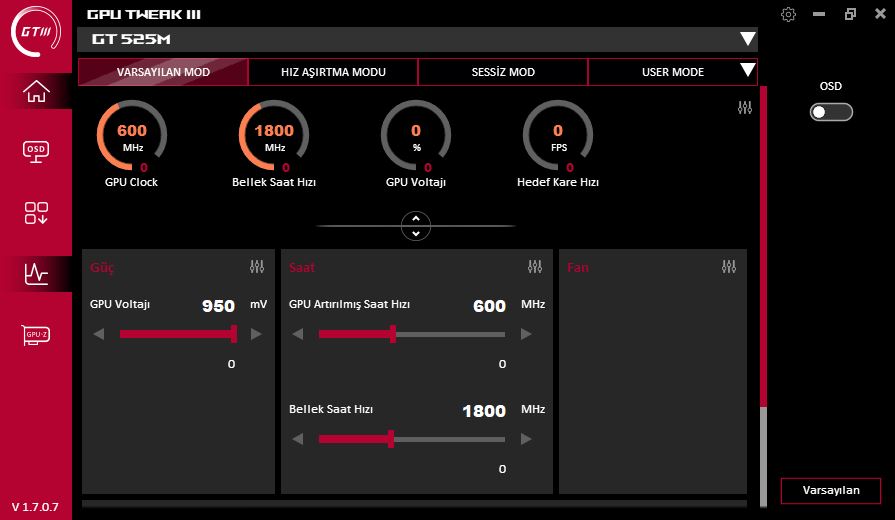Click the Bellek Saat Hızı slider in Saat panel
This screenshot has height=520, width=895.
[x=412, y=439]
